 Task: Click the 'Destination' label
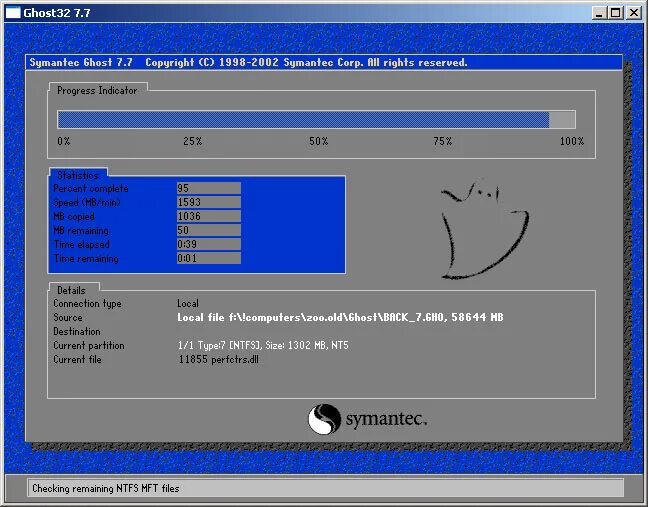click(77, 331)
